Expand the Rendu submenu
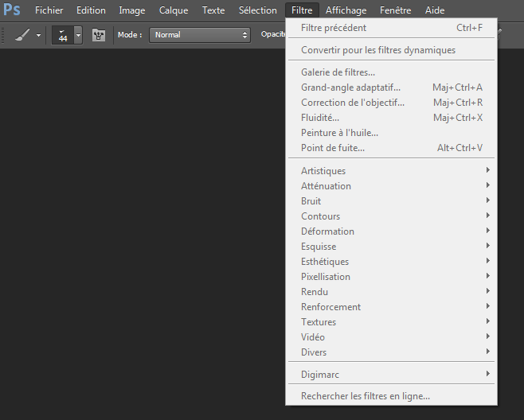 tap(391, 292)
